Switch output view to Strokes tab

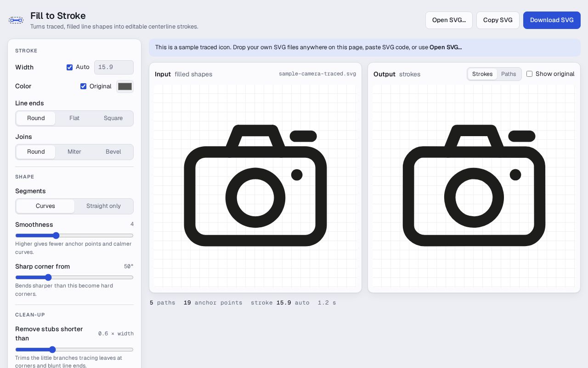point(482,74)
